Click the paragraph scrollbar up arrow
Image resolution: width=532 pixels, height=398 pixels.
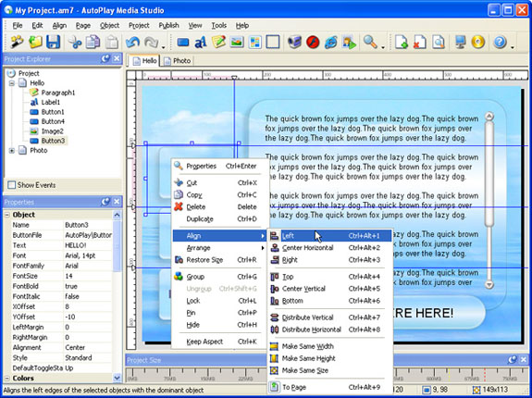[489, 117]
